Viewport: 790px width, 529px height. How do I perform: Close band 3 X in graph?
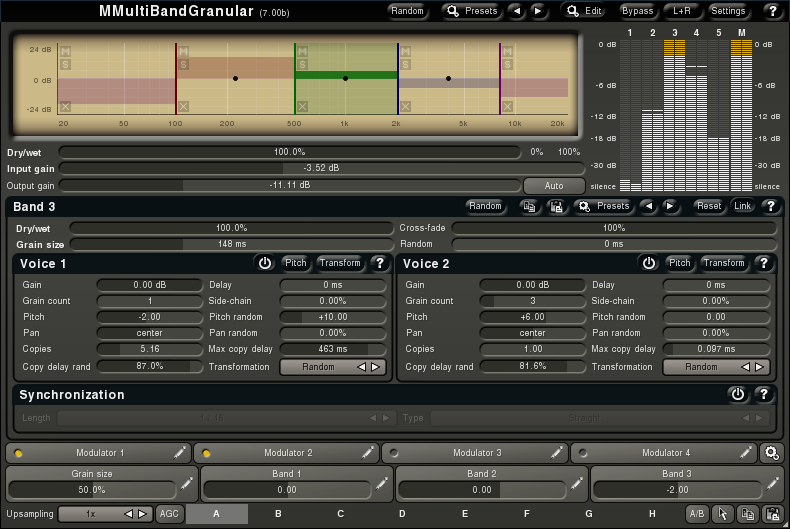(302, 106)
